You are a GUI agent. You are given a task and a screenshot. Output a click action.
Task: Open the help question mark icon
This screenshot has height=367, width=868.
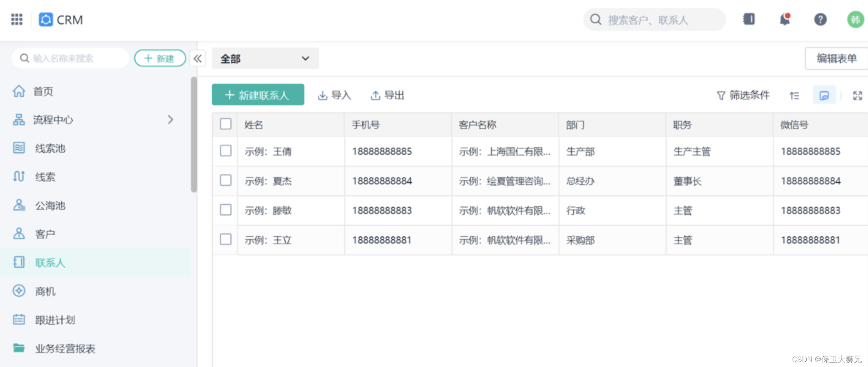click(820, 19)
